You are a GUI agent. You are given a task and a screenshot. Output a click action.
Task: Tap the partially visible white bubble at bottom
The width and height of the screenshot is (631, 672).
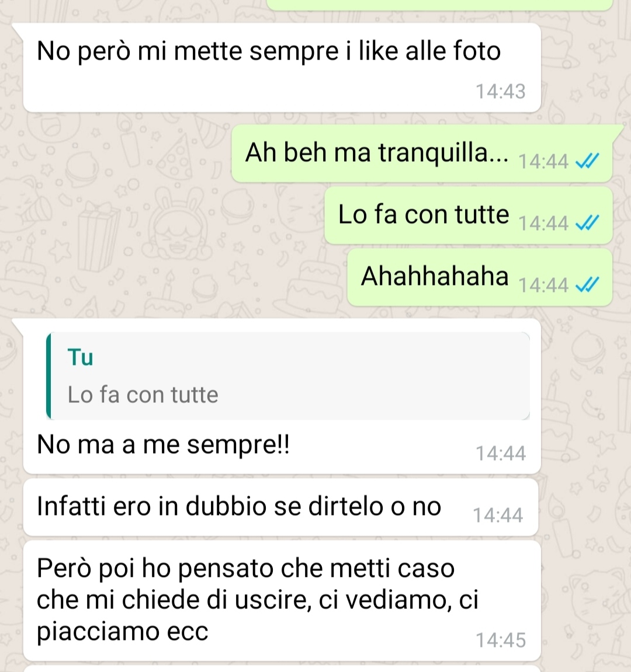click(282, 668)
